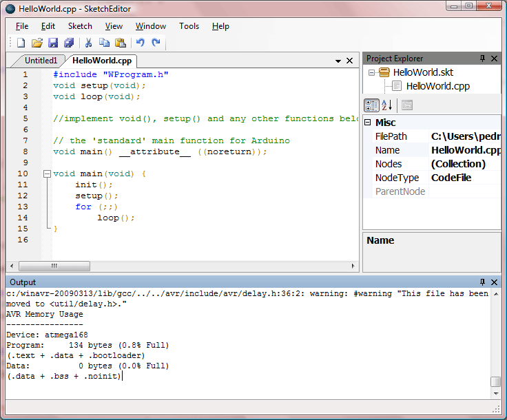507x420 pixels.
Task: Click the Output panel vertical scrollbar thumb
Action: click(x=496, y=382)
